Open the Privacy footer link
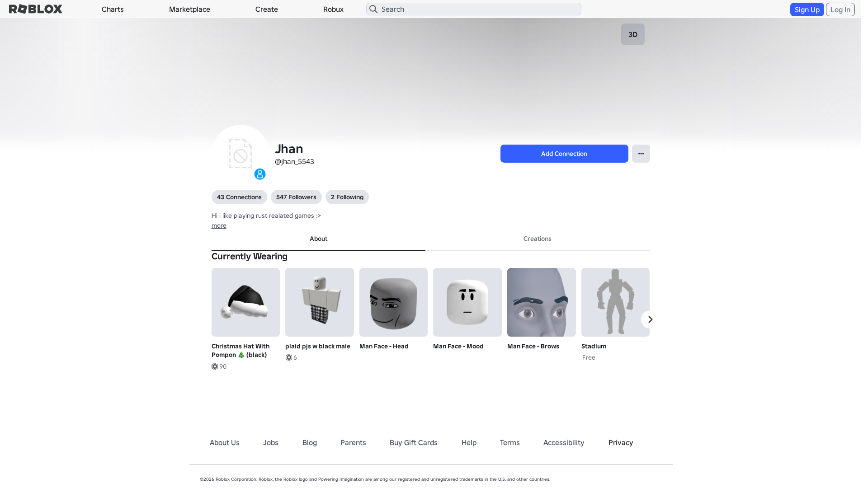This screenshot has height=488, width=868. (621, 443)
